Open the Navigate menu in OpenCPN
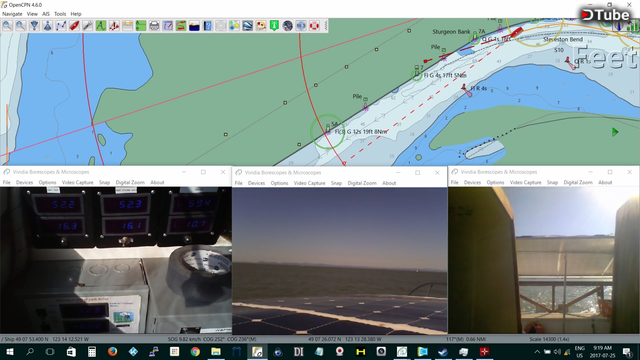Image resolution: width=640 pixels, height=360 pixels. (12, 14)
